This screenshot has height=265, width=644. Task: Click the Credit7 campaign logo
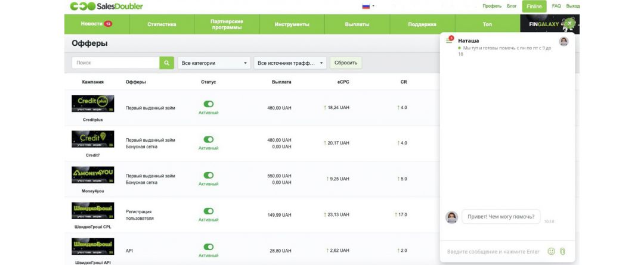(93, 139)
